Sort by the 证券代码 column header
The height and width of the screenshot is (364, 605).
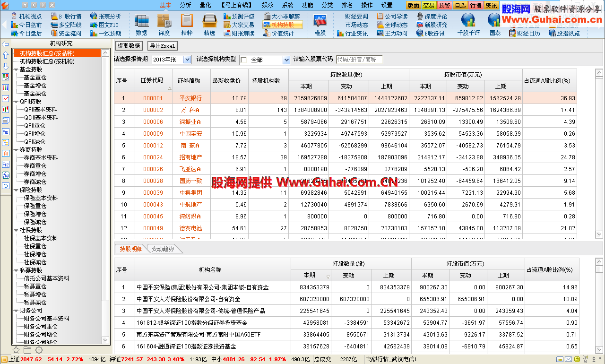(x=153, y=80)
